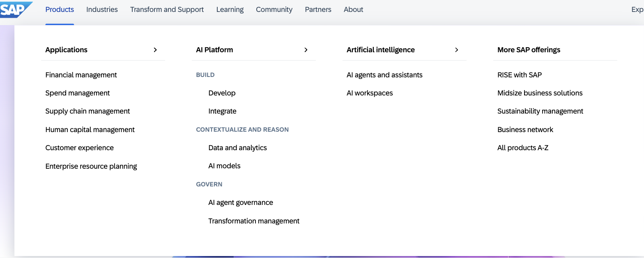Open All products A-Z

coord(523,148)
